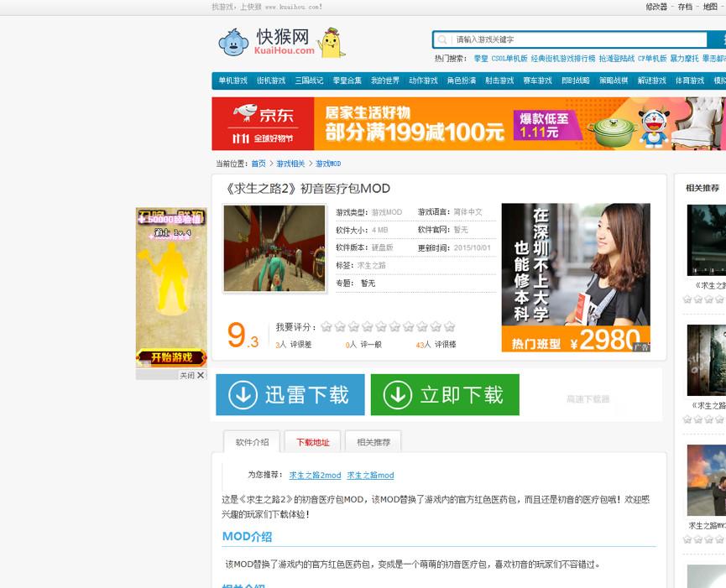Click the 求生之路 tag link

point(371,266)
